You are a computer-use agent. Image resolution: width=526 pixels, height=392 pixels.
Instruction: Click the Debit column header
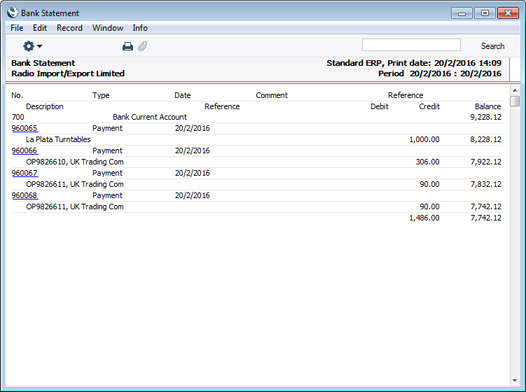(x=379, y=106)
